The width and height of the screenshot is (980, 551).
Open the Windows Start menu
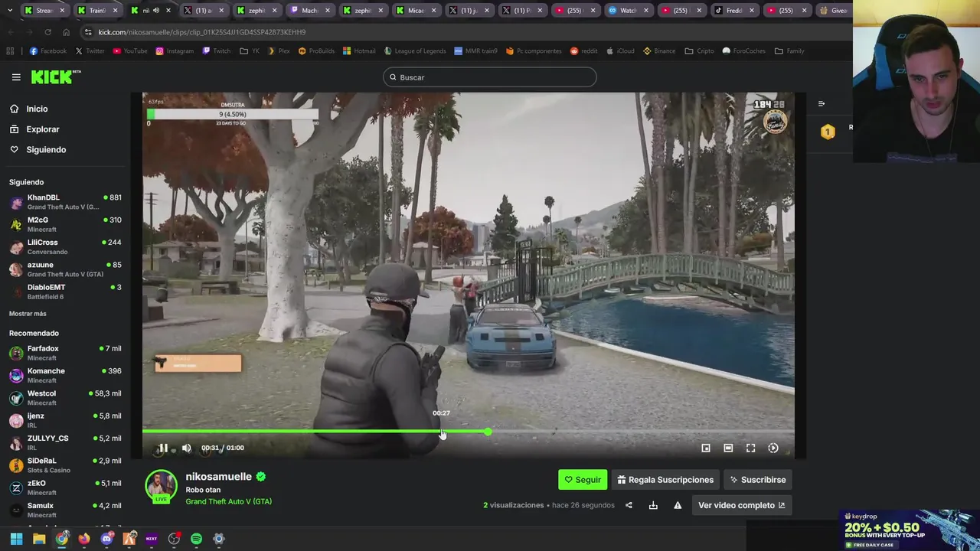[16, 539]
